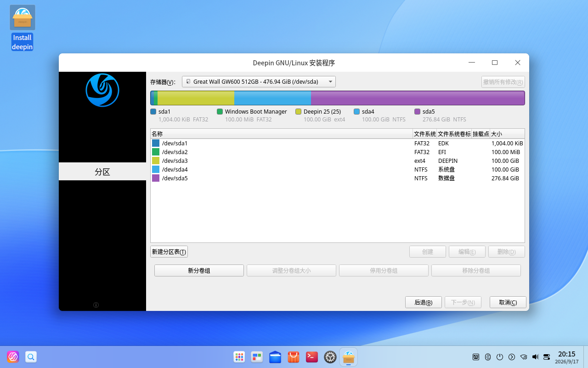Click the show desktop strip at taskbar end
This screenshot has width=588, height=368.
tap(586, 357)
